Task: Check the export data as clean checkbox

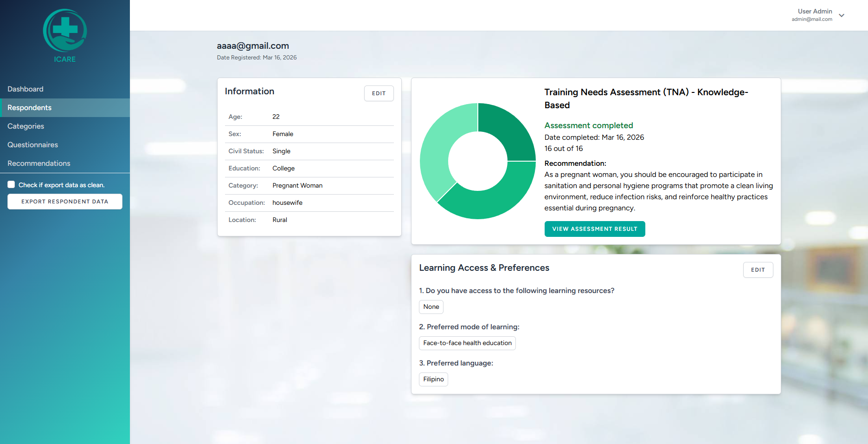Action: pyautogui.click(x=11, y=184)
